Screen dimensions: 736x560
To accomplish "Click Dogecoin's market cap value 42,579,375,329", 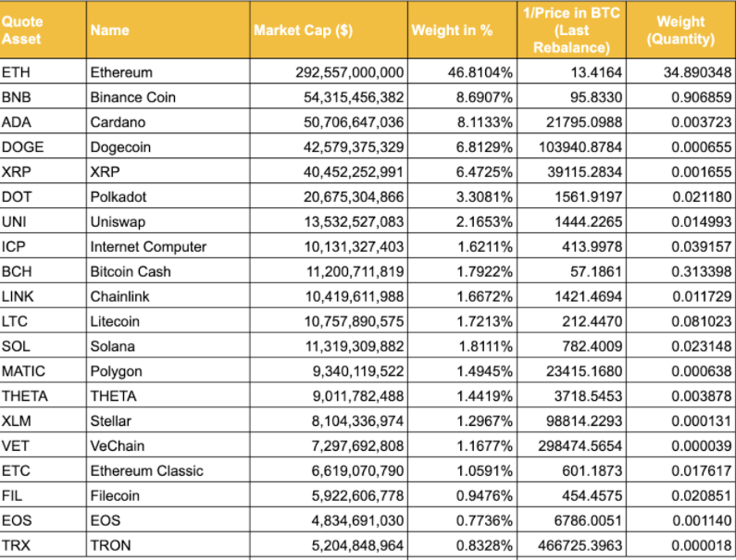I will point(354,147).
